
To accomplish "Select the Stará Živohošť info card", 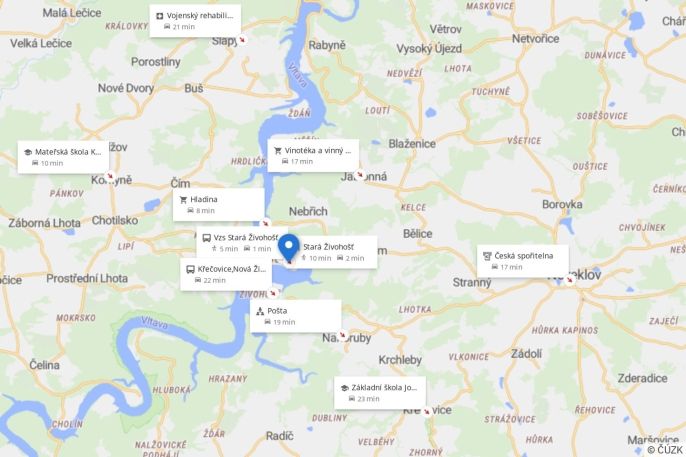I will (x=337, y=252).
